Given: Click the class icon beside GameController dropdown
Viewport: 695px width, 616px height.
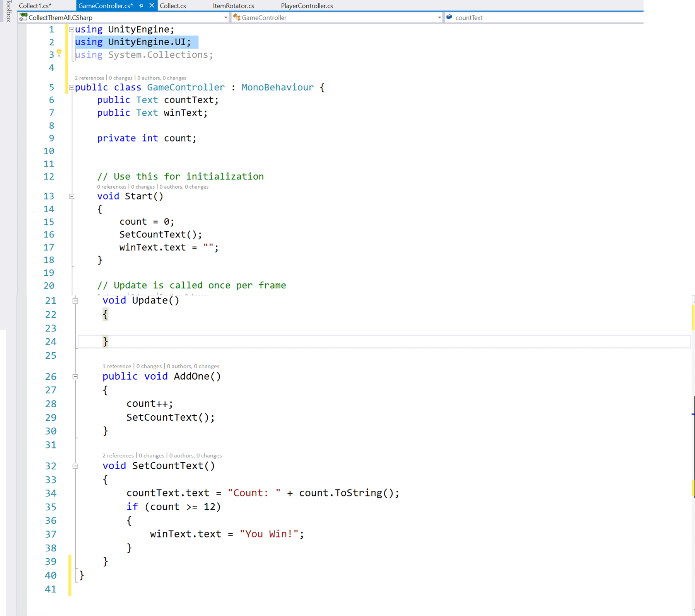Looking at the screenshot, I should coord(237,17).
